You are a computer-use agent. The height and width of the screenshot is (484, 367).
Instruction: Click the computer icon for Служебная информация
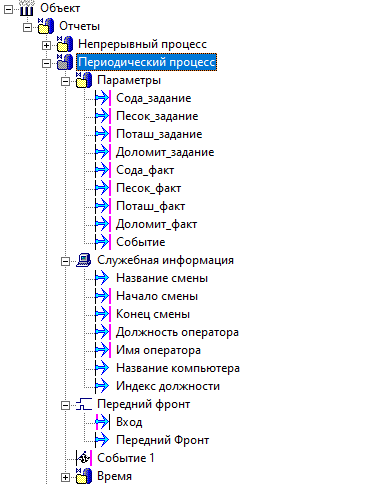click(x=84, y=260)
